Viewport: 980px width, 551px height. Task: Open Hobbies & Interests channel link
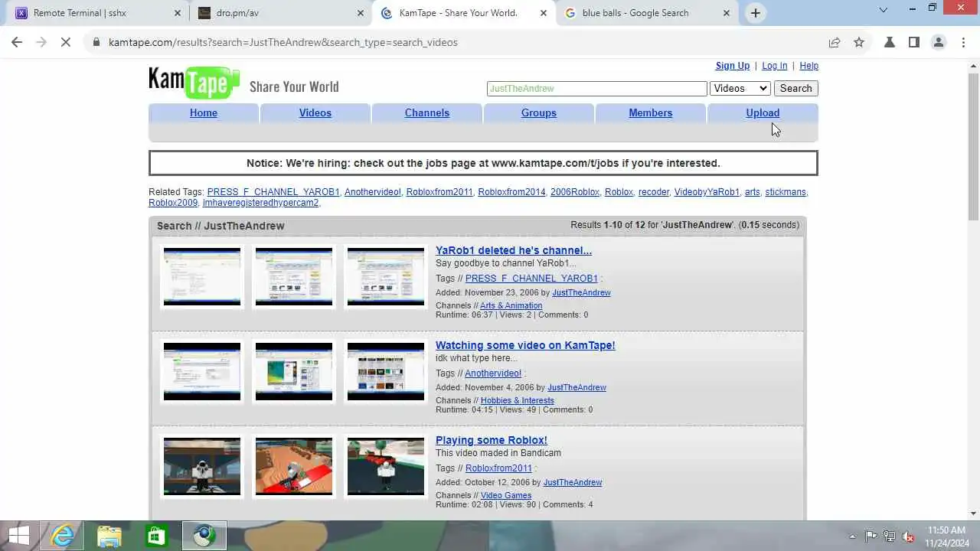pos(517,400)
